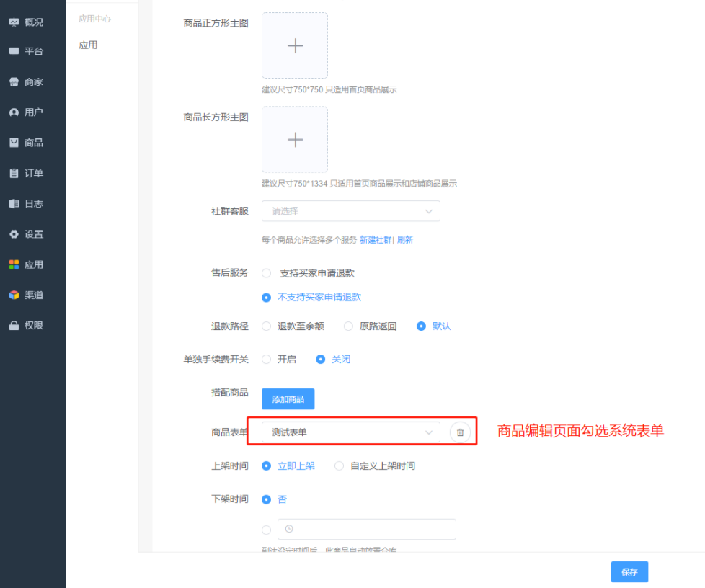Delete 测试表单 with the trash icon
The width and height of the screenshot is (705, 588).
click(460, 432)
